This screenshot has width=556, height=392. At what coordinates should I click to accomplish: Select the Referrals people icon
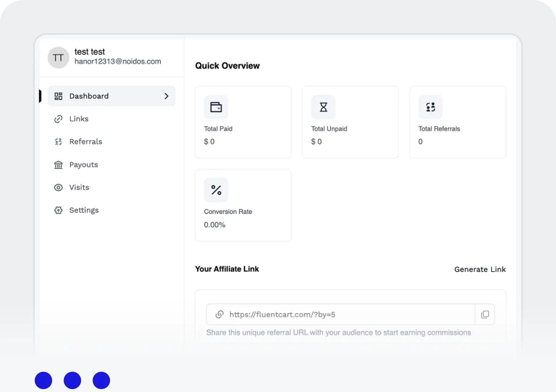tap(58, 141)
